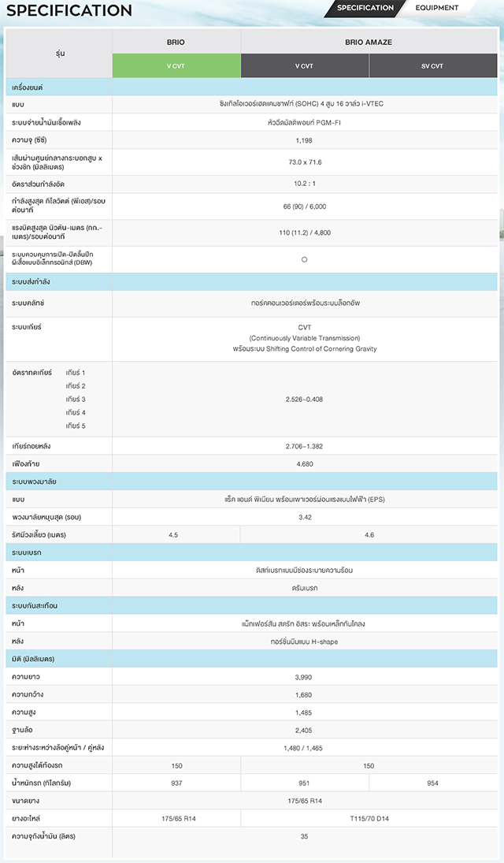Click track width value 1,480 / 1,465
The height and width of the screenshot is (863, 504).
point(303,749)
